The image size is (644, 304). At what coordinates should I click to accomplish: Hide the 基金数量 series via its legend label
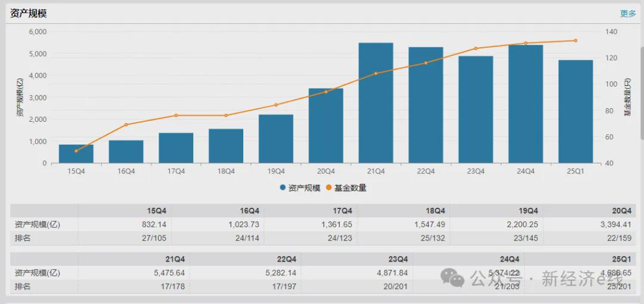point(350,188)
